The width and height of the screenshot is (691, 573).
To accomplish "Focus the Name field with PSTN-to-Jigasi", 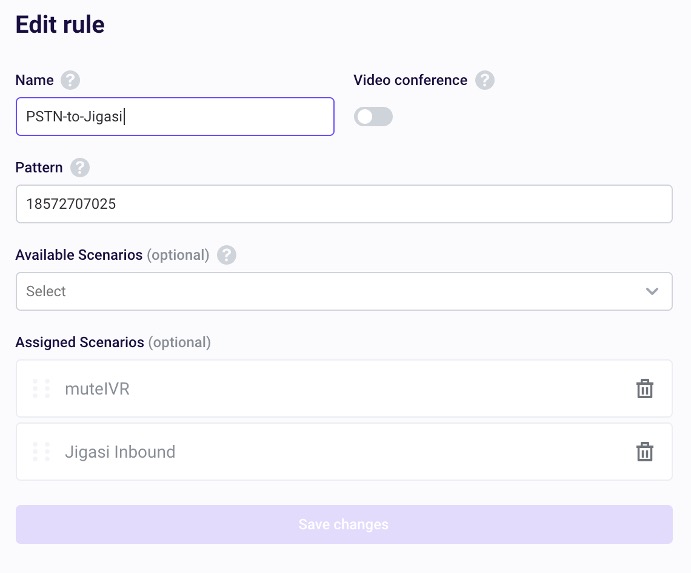I will (x=175, y=116).
